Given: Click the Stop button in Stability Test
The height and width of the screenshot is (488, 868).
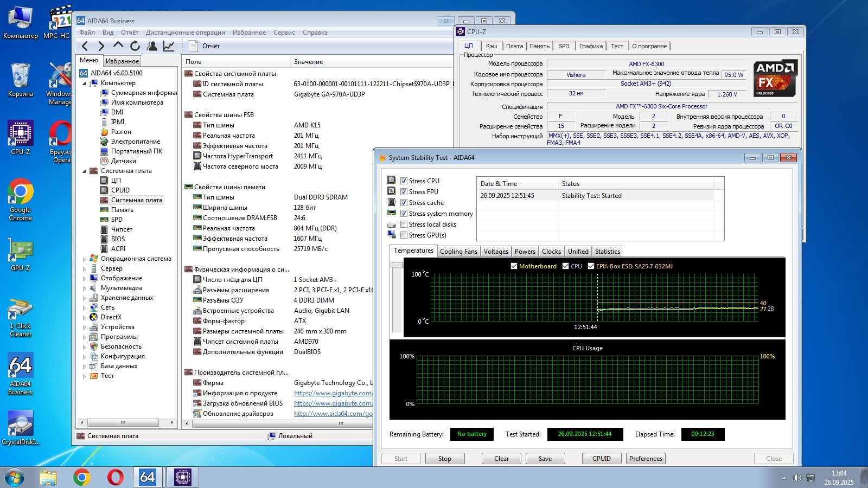Looking at the screenshot, I should 445,459.
